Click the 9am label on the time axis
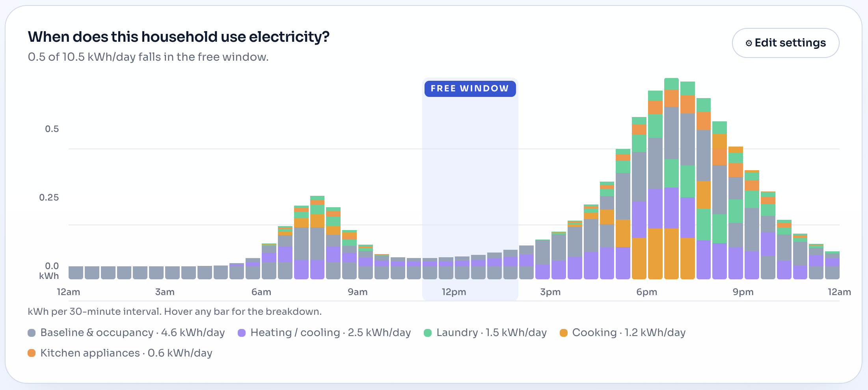 (358, 292)
